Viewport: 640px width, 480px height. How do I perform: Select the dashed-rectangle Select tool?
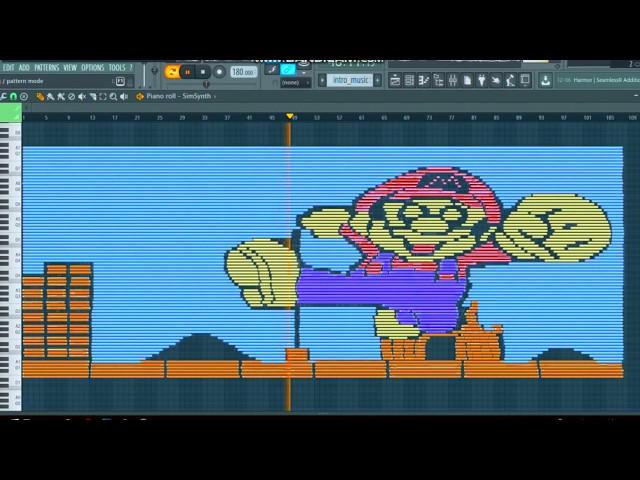tap(103, 96)
